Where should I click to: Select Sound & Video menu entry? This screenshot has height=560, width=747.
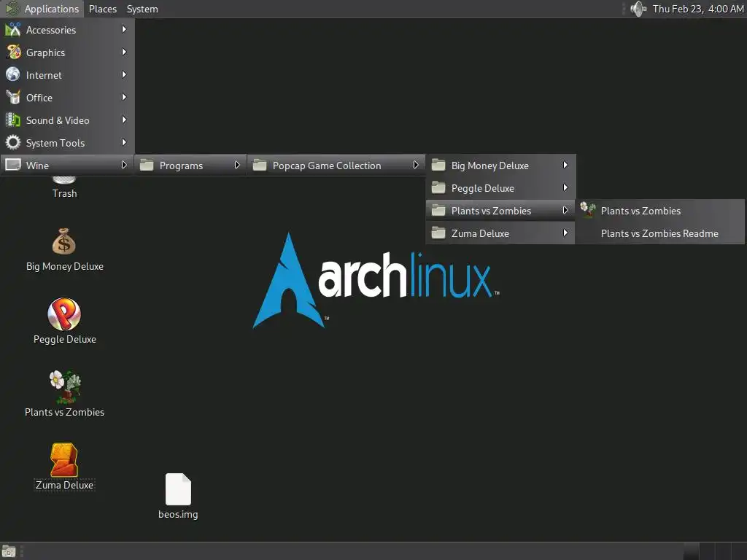pos(67,120)
